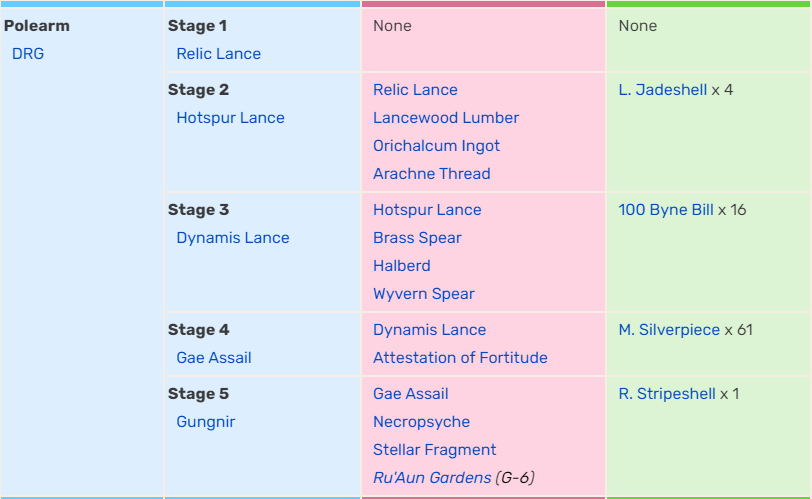Open the Orichalcum Ingot item page
The width and height of the screenshot is (812, 499).
[x=437, y=146]
